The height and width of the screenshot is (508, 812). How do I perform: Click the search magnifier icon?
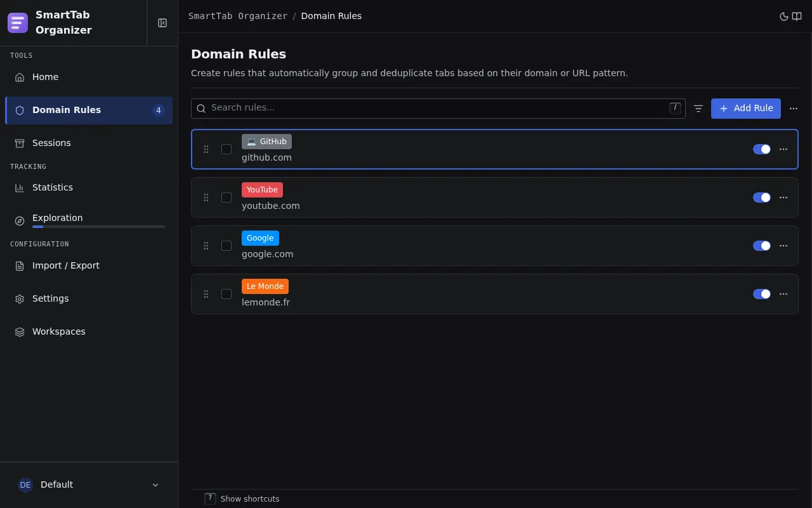(x=201, y=109)
